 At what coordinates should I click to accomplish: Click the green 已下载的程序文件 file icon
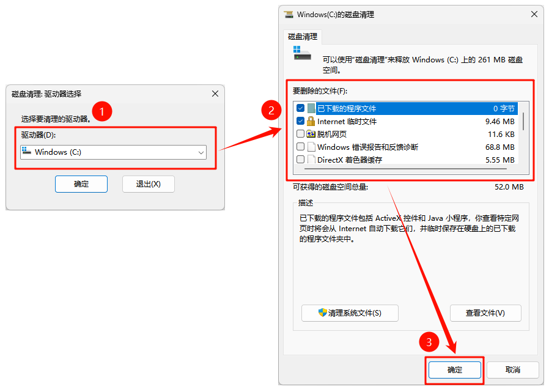tap(311, 108)
